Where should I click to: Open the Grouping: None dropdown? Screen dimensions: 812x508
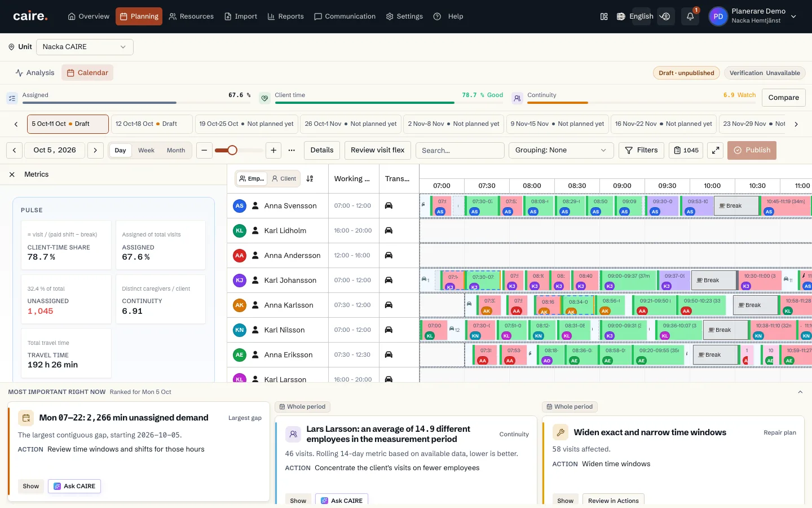click(561, 150)
